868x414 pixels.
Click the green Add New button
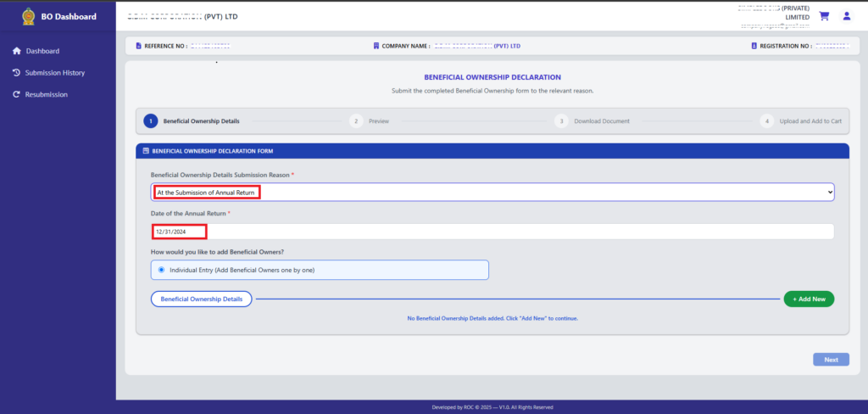click(x=809, y=299)
